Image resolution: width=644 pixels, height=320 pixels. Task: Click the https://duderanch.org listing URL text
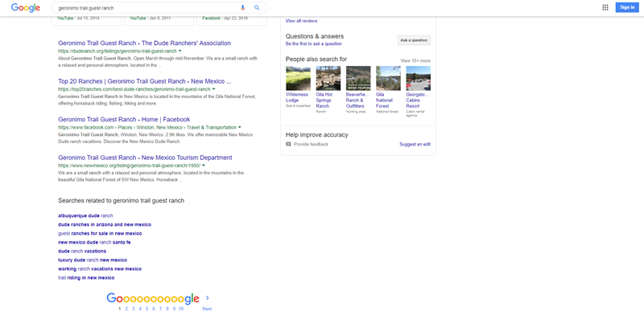tap(117, 51)
